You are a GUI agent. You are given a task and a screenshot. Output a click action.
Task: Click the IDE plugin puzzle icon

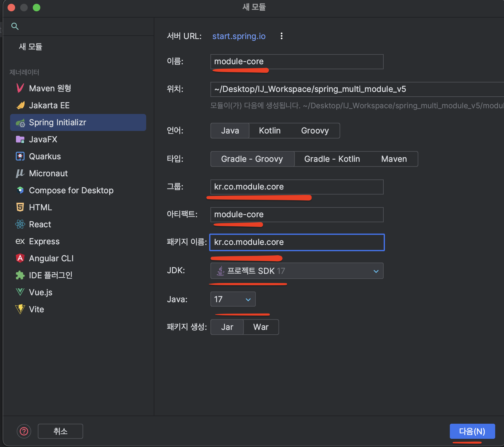[x=20, y=275]
